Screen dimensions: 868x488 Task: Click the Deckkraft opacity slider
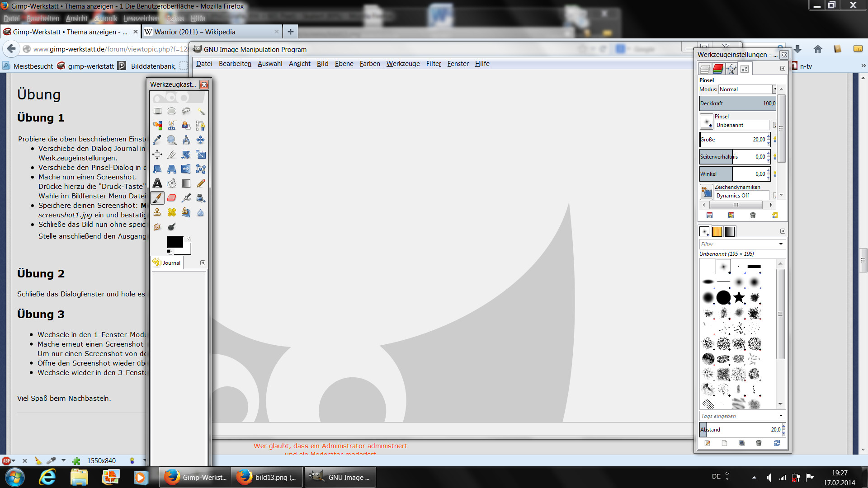(738, 103)
